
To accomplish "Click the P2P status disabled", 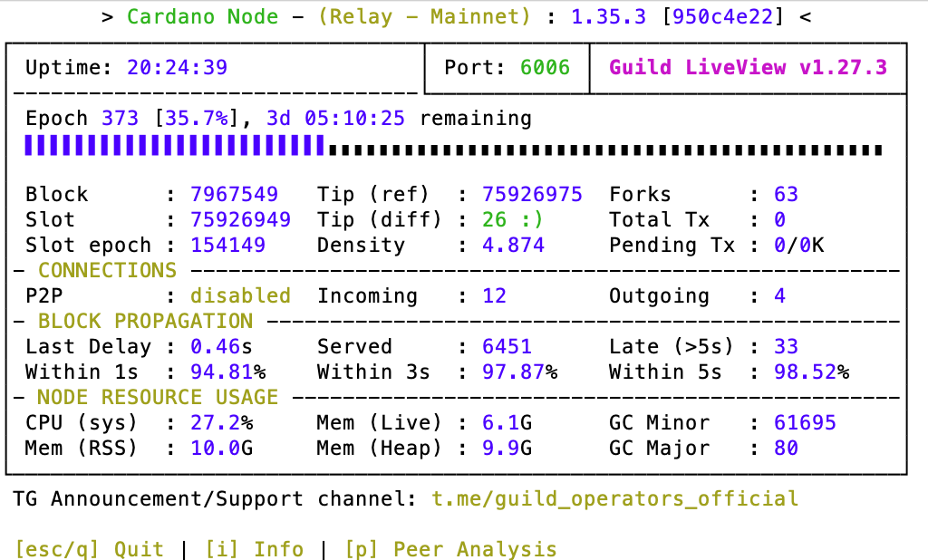I will point(240,295).
